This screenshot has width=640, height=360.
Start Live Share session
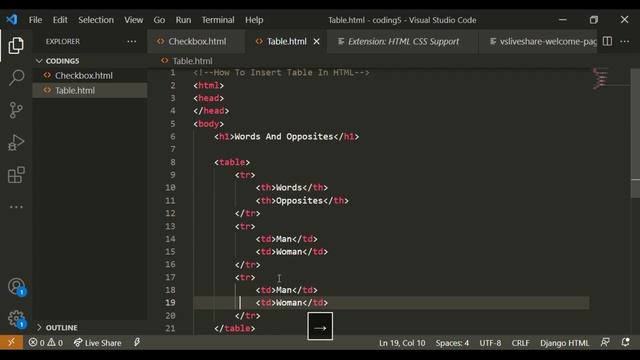(x=98, y=343)
